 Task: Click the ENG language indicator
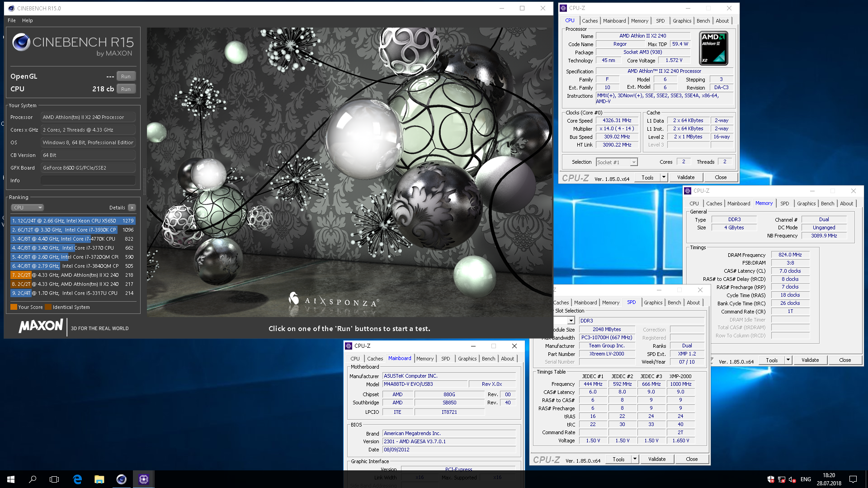[x=806, y=479]
